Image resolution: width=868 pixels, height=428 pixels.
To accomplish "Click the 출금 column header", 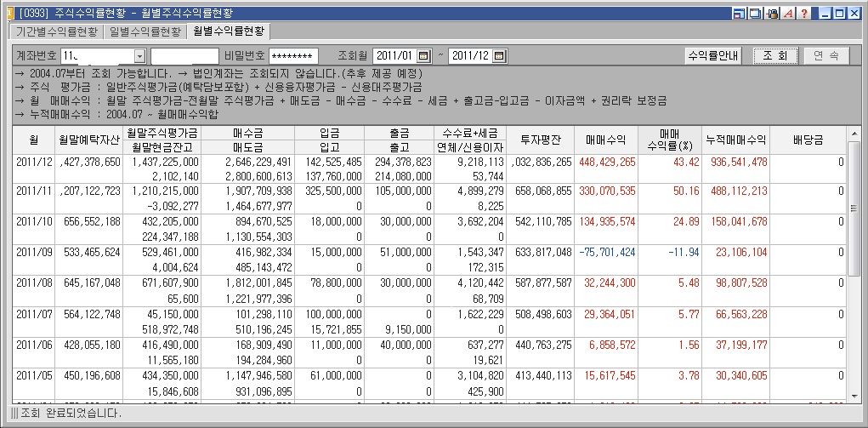I will (x=399, y=133).
